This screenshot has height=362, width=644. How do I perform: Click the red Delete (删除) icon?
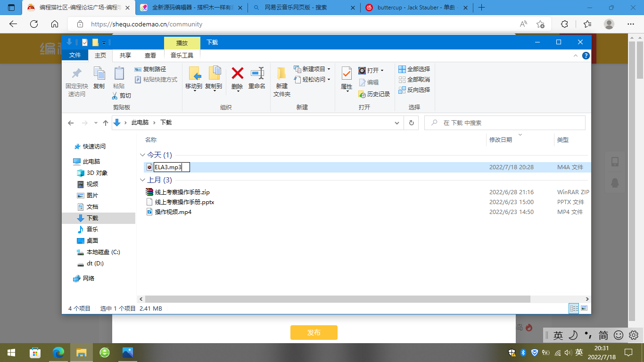237,73
